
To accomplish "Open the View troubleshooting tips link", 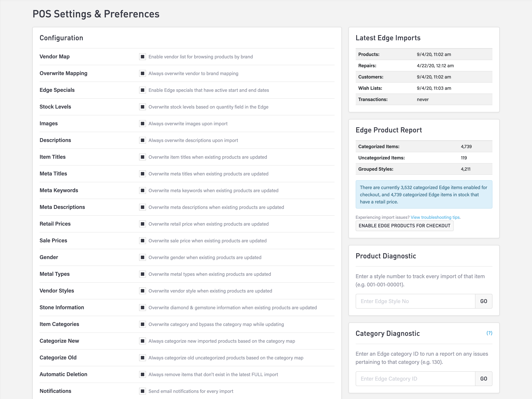I will click(x=435, y=217).
